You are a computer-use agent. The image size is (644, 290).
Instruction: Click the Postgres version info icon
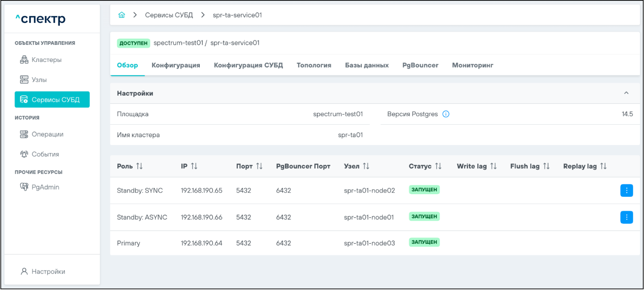[446, 114]
